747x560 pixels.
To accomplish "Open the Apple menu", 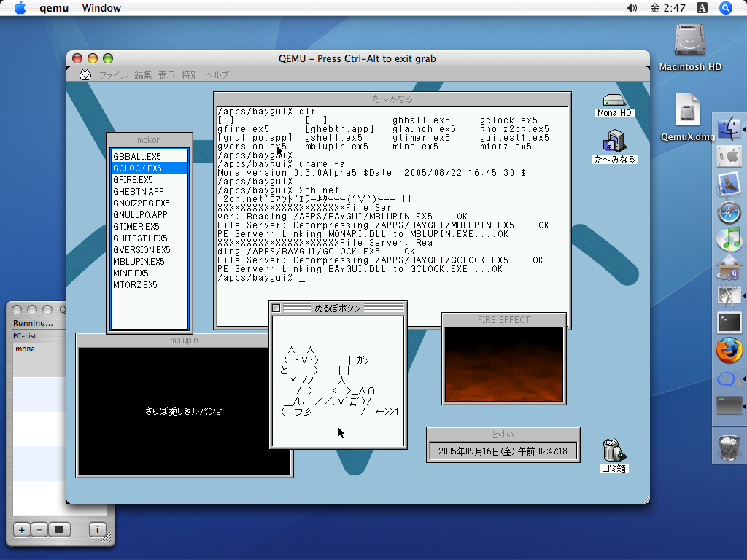I will 20,8.
